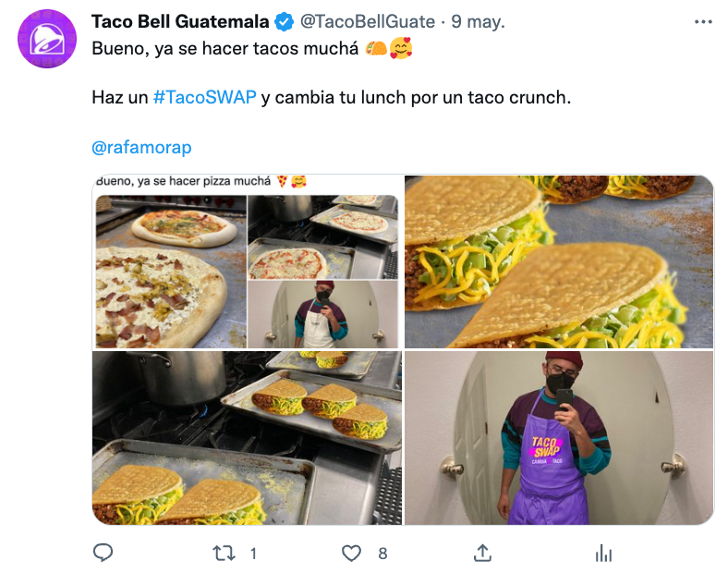Image resolution: width=728 pixels, height=571 pixels.
Task: Click the retweet count number 1
Action: (x=253, y=553)
